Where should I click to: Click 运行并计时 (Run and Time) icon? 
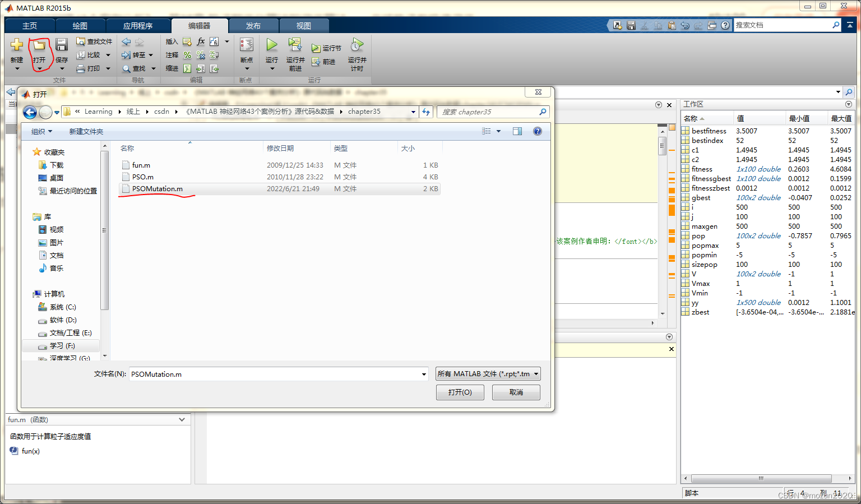[x=357, y=44]
